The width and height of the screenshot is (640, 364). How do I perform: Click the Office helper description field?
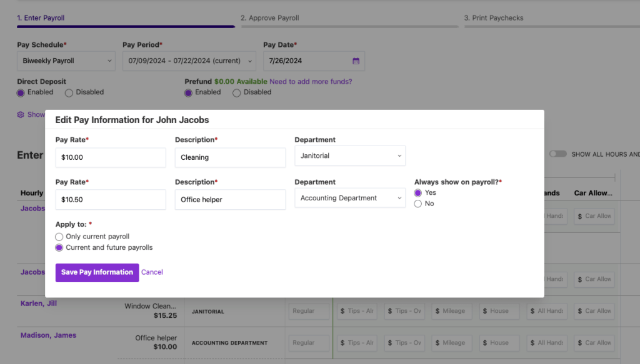(230, 200)
